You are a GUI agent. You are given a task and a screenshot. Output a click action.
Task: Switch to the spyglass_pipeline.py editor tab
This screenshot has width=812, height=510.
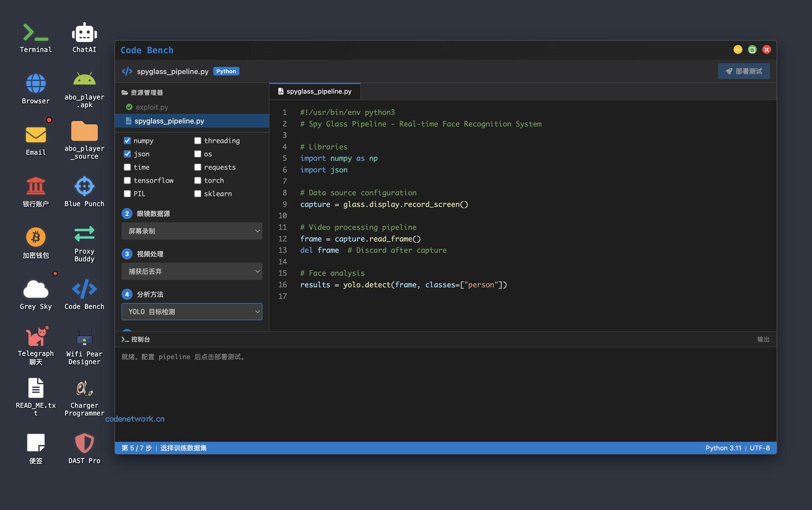[315, 91]
